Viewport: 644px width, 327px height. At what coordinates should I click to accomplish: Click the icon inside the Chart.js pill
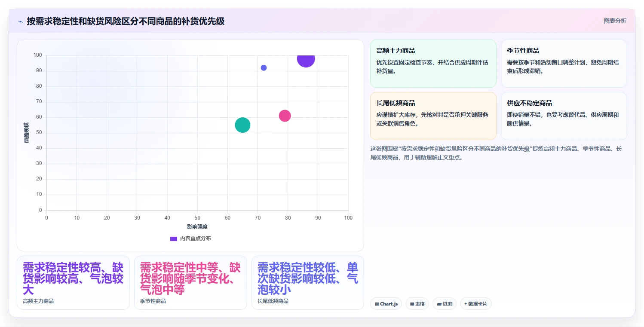(377, 304)
